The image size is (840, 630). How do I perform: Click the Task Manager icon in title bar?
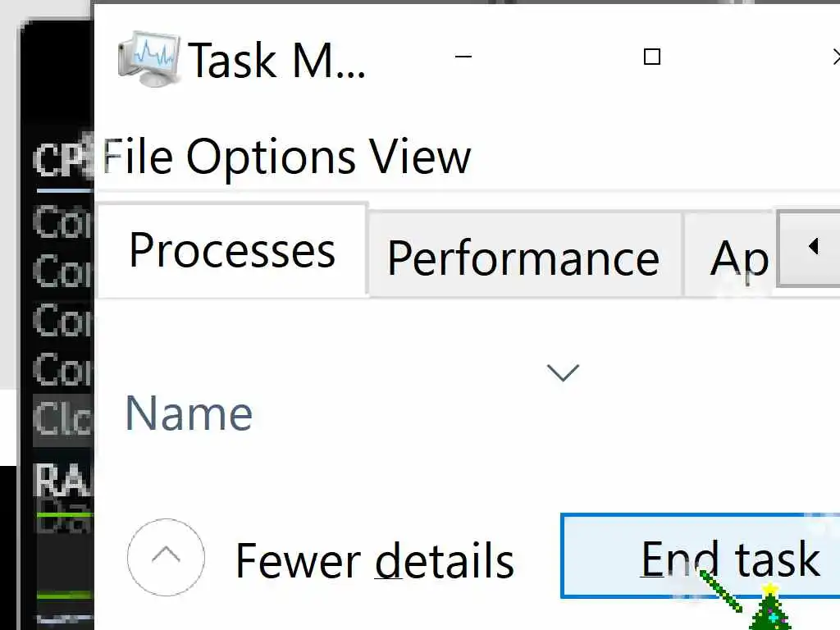(x=149, y=58)
